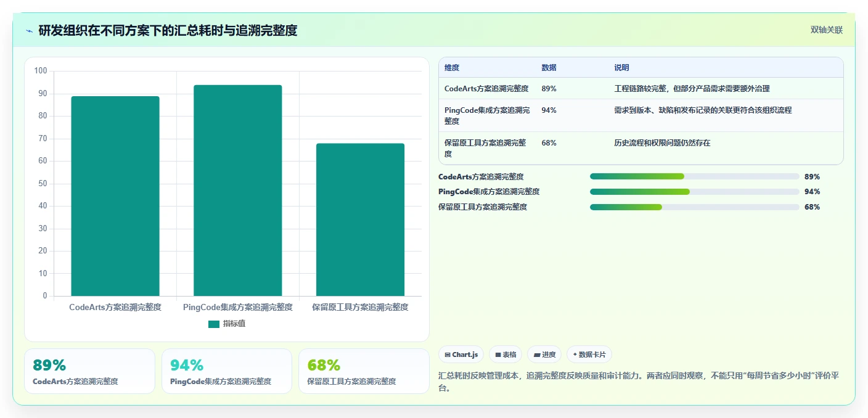Click x-axis label 保留原工具方案追溯完整度
868x418 pixels.
coord(361,307)
